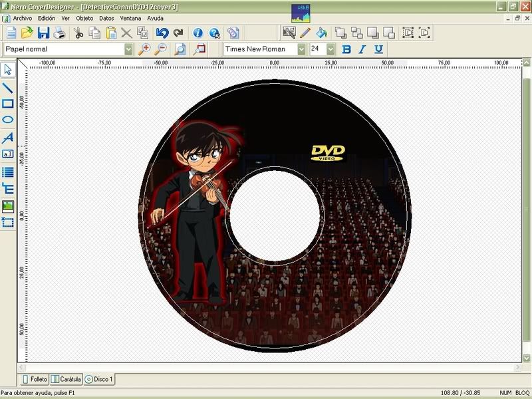Viewport: 532px width, 399px height.
Task: Click the paint bucket fill color tool
Action: point(321,33)
